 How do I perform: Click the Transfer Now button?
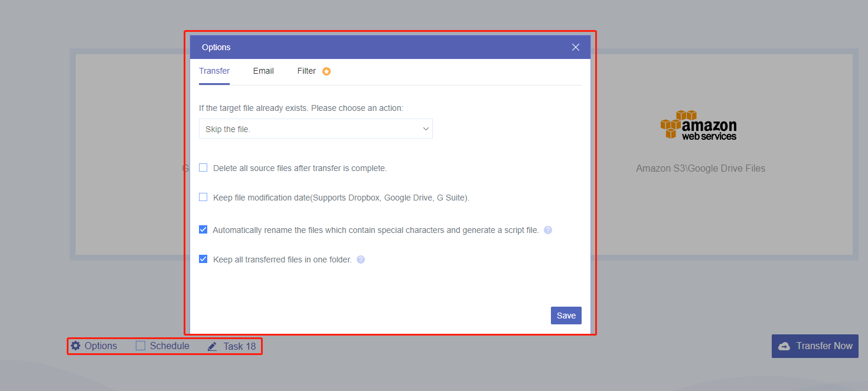click(815, 346)
